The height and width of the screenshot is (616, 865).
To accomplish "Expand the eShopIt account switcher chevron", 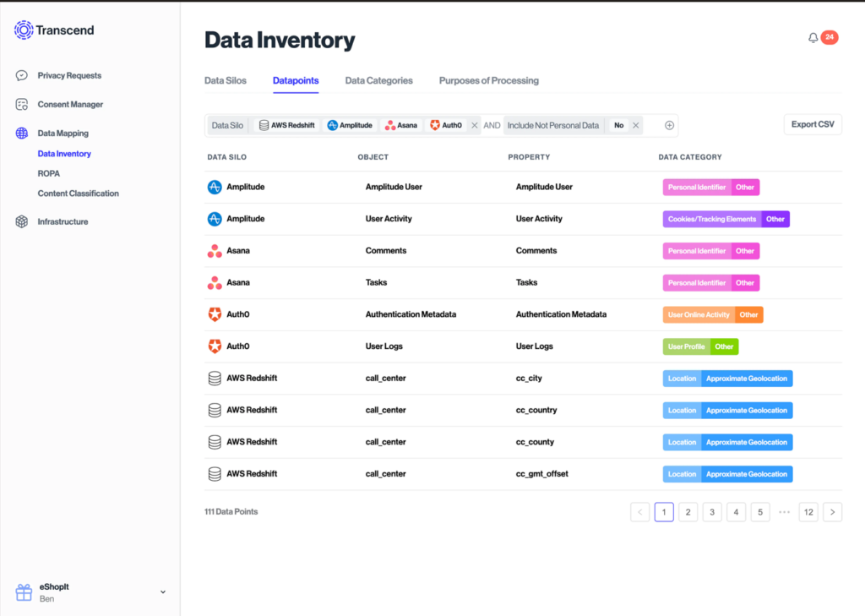I will pos(162,591).
